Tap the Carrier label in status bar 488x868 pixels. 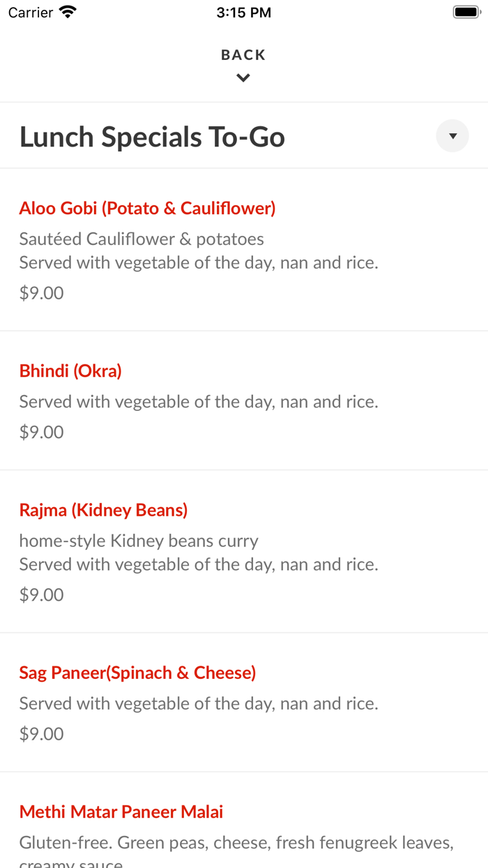[31, 13]
